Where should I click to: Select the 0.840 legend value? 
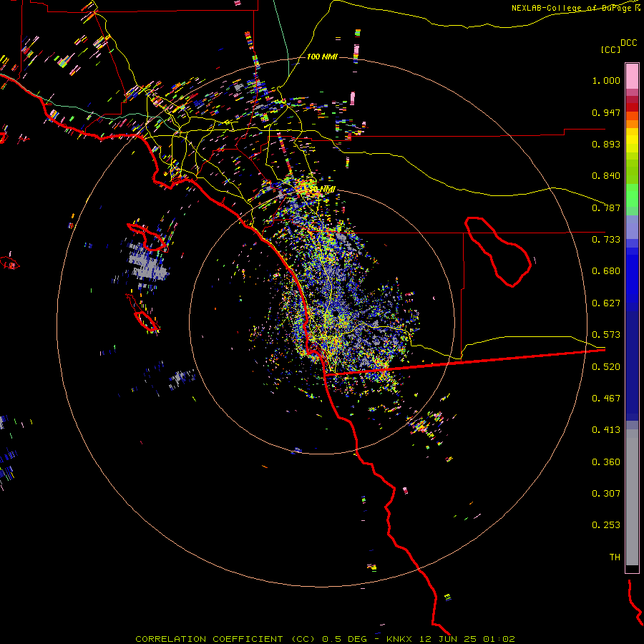pos(606,176)
